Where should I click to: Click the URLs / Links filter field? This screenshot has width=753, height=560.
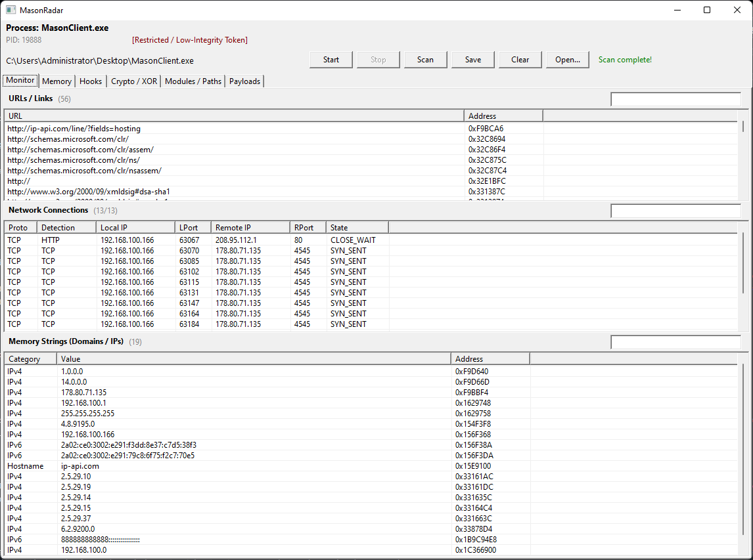coord(675,99)
